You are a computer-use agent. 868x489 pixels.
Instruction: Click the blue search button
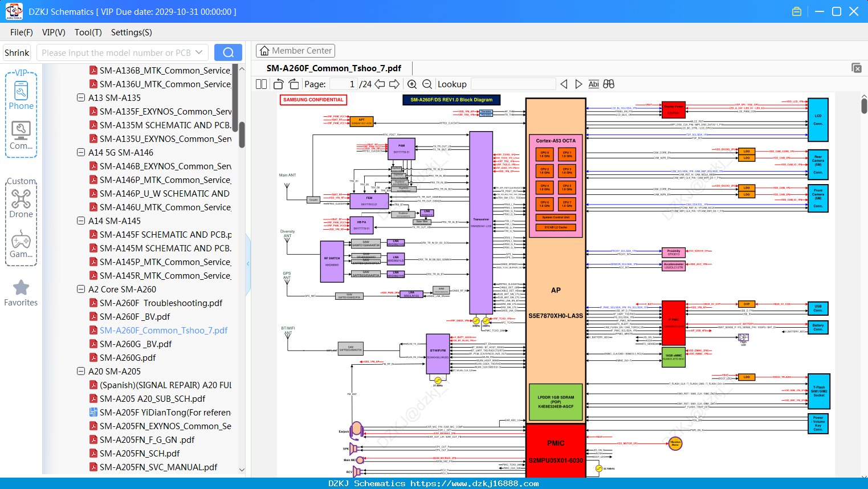point(228,52)
